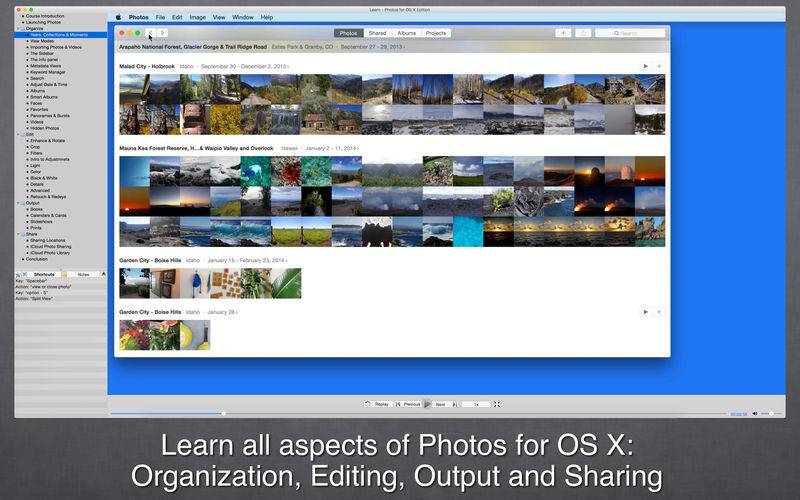
Task: Switch to the Notes tab
Action: tap(83, 274)
